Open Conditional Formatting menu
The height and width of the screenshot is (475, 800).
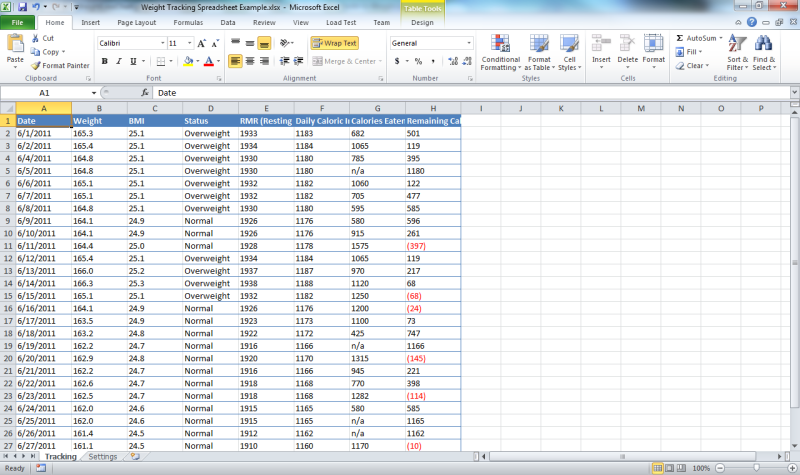click(501, 53)
